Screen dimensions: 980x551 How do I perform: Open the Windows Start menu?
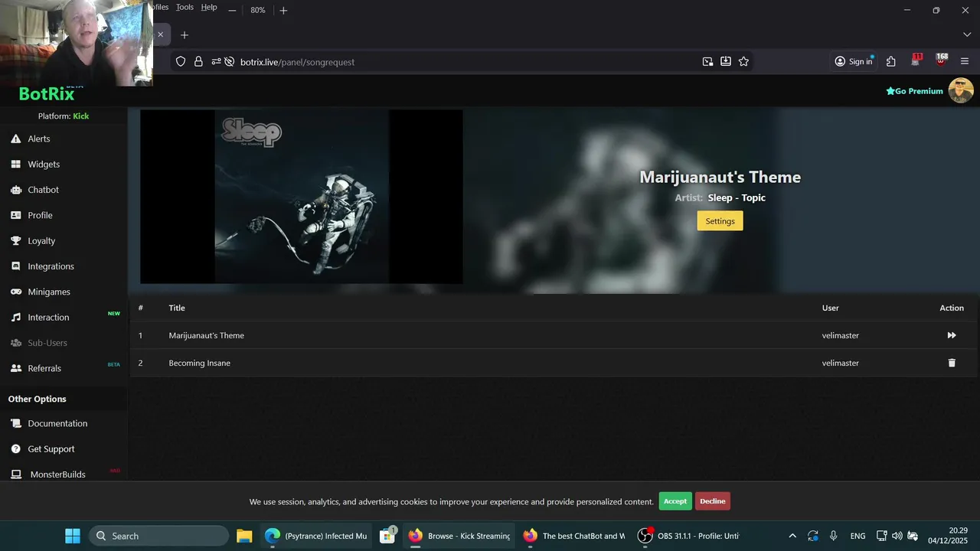pyautogui.click(x=73, y=536)
